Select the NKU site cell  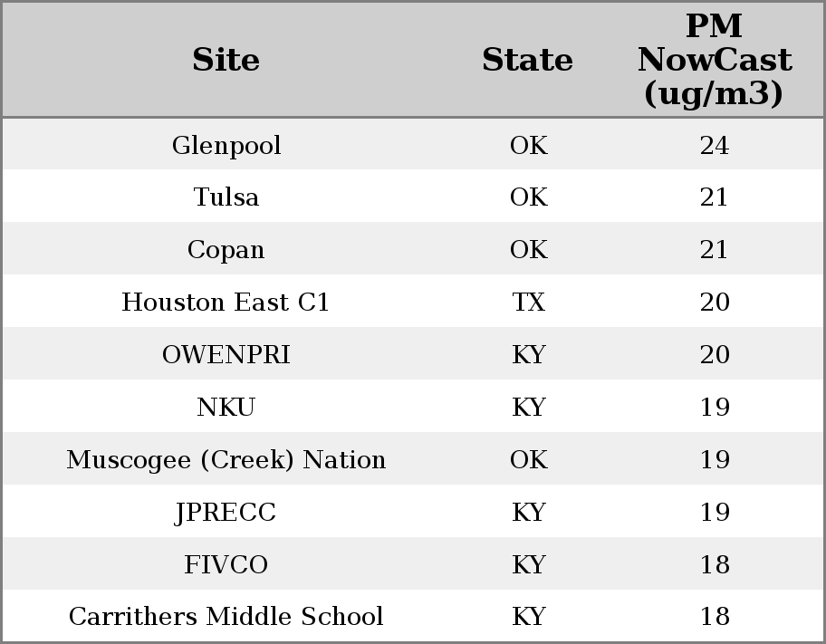(x=226, y=408)
